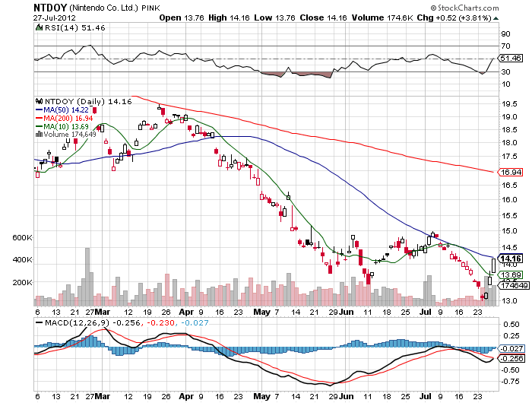Click the 200K volume axis label

(22, 282)
